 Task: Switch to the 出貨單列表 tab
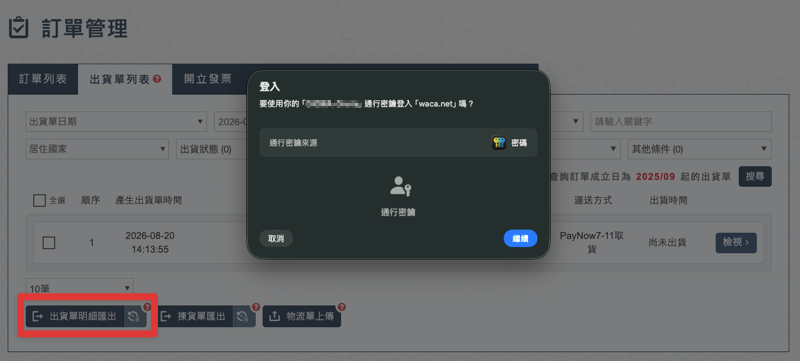[125, 79]
